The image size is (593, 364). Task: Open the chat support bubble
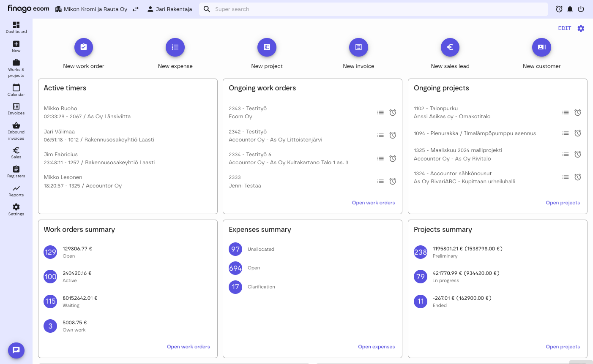point(16,350)
